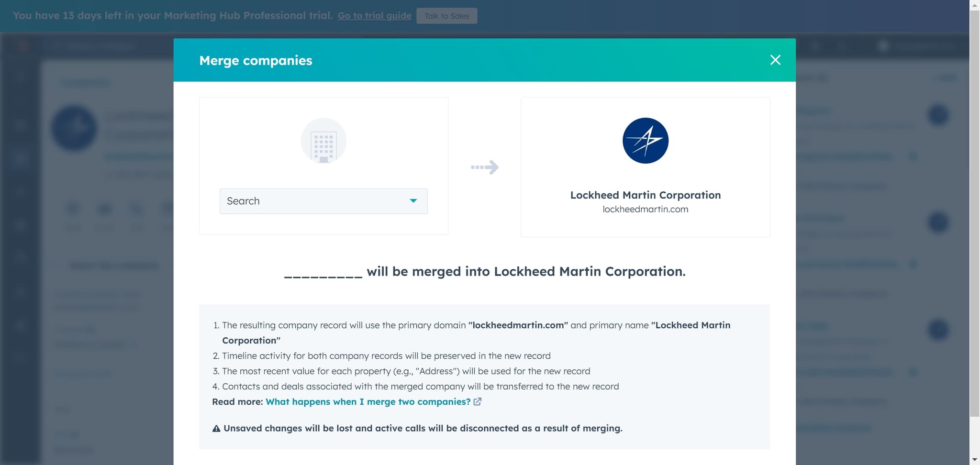Click the placeholder building company icon
This screenshot has height=465, width=980.
pyautogui.click(x=323, y=141)
